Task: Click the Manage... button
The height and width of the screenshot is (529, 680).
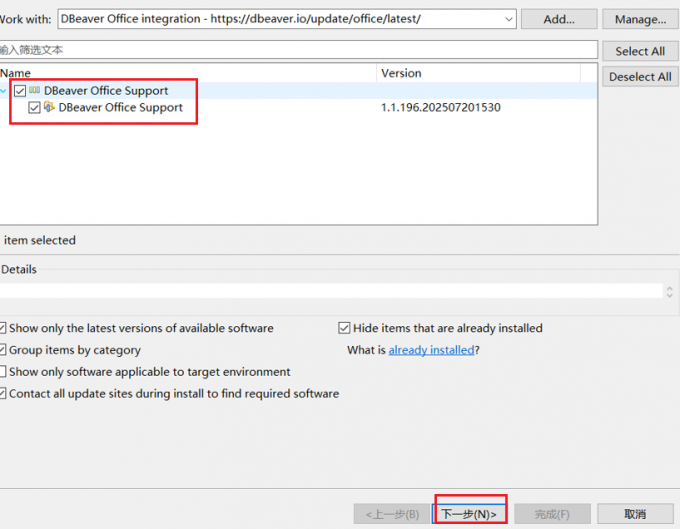Action: tap(640, 20)
